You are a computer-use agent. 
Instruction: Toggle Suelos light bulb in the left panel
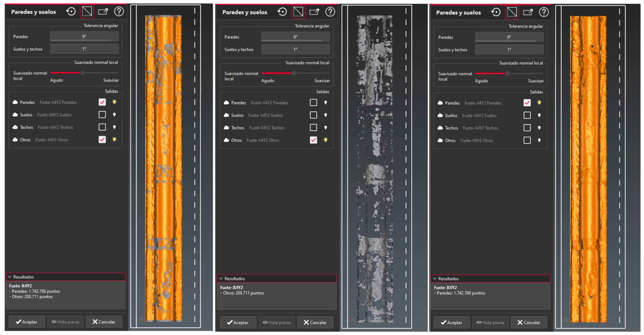tap(114, 115)
